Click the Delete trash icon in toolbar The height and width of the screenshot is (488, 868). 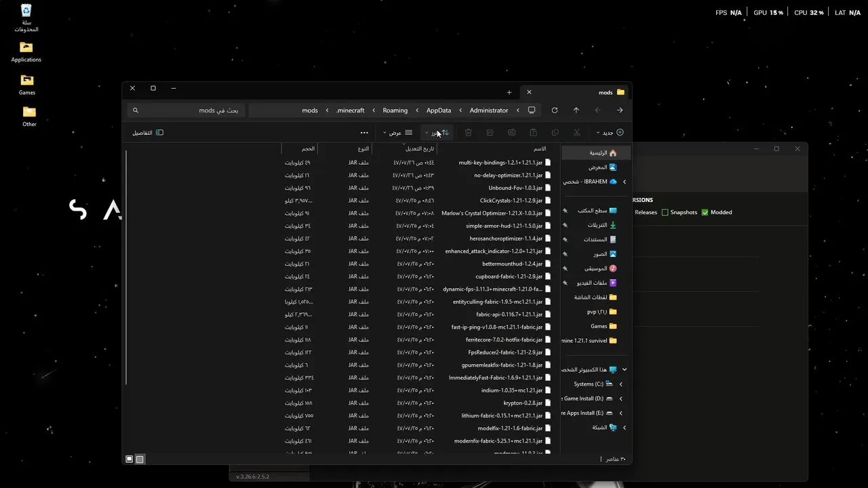pos(468,133)
